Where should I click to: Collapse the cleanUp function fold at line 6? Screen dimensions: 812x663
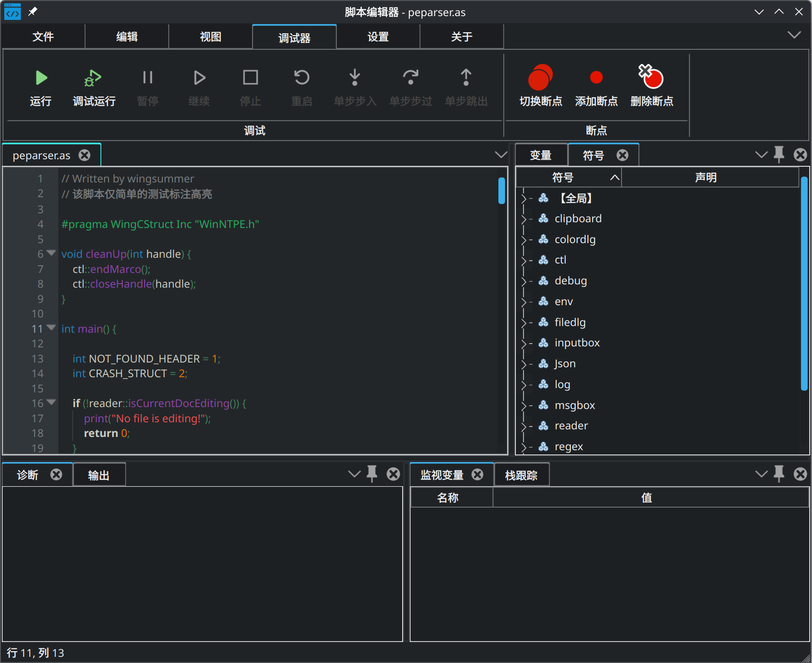tap(51, 253)
